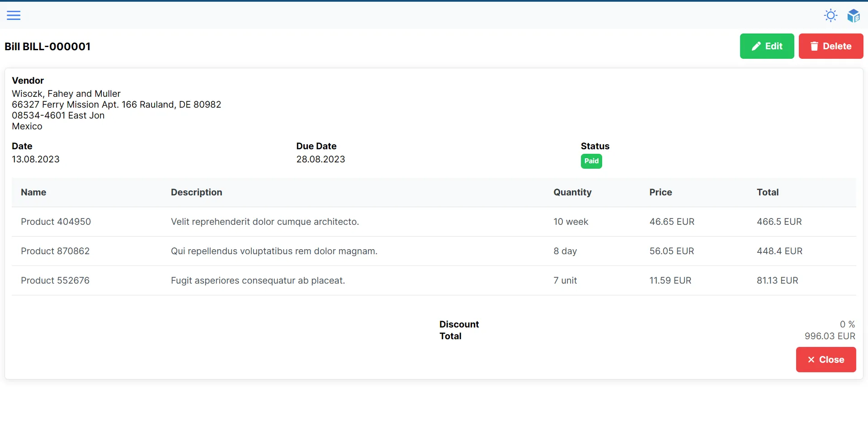Image resolution: width=868 pixels, height=422 pixels.
Task: Click vendor name Wisozk, Fahey and Muller
Action: click(x=66, y=94)
